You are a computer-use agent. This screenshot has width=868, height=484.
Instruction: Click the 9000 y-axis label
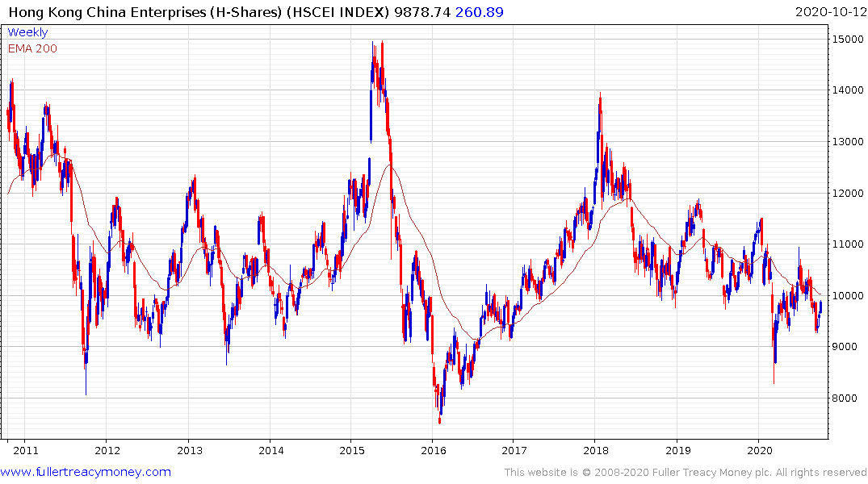pyautogui.click(x=845, y=347)
